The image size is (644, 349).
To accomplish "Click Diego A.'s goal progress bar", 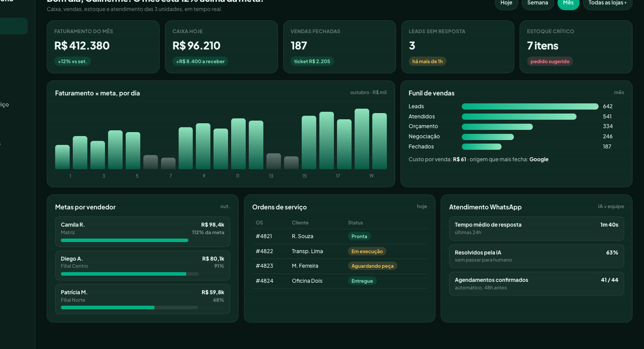I will tap(130, 274).
